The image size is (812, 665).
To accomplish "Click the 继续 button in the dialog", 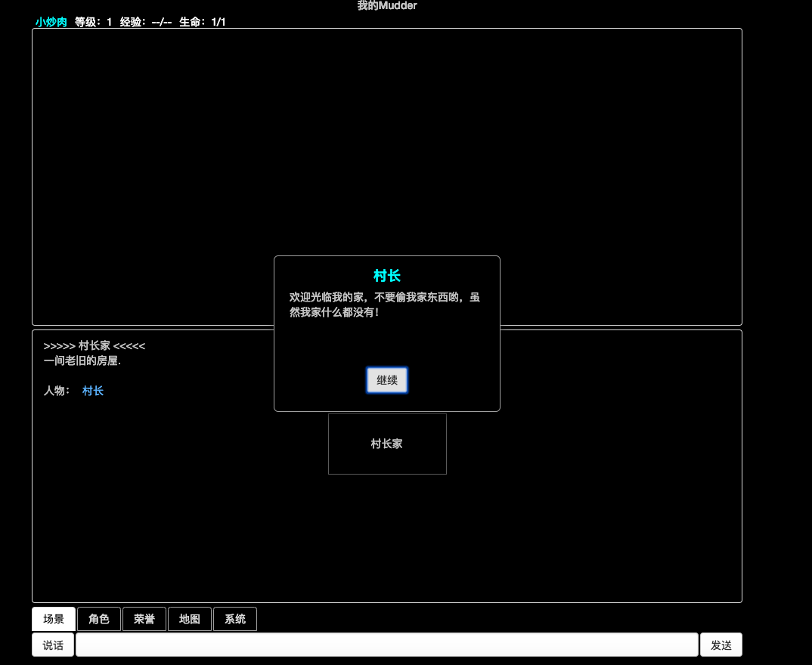I will click(x=387, y=380).
